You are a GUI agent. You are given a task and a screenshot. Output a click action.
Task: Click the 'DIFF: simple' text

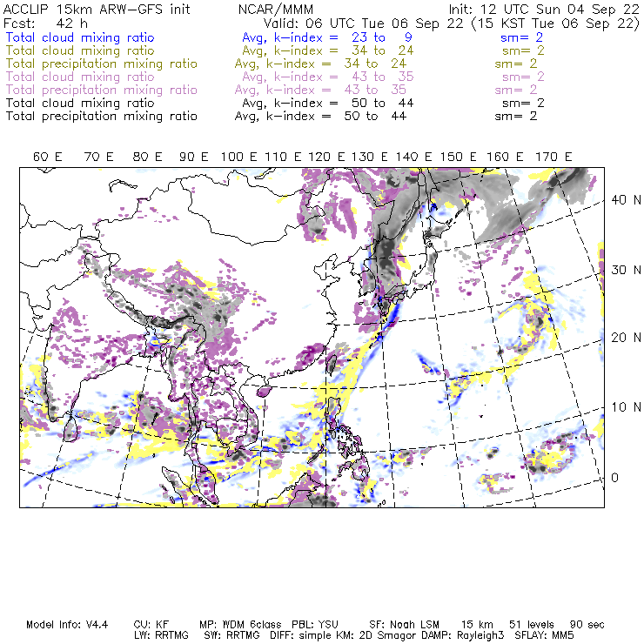(x=301, y=636)
